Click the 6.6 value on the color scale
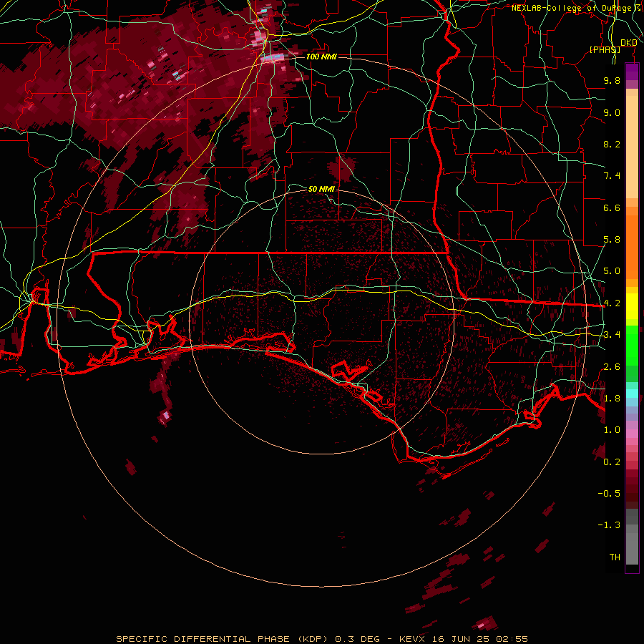 pos(612,208)
